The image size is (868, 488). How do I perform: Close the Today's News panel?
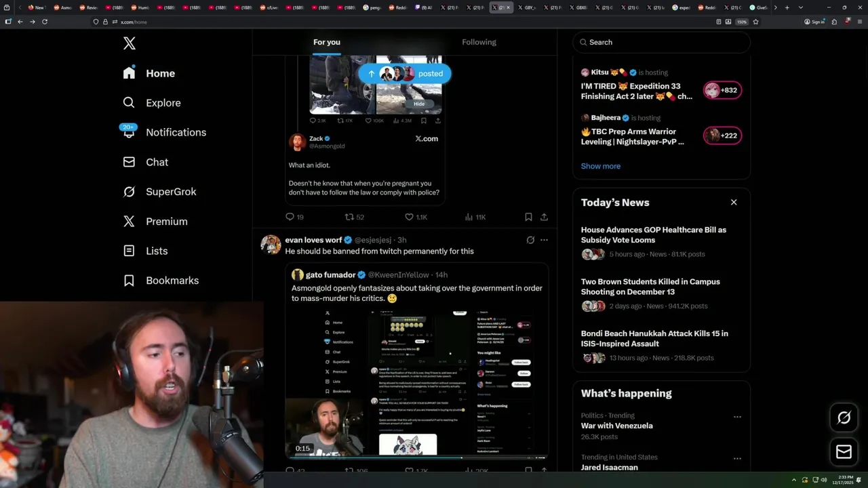[x=734, y=202]
